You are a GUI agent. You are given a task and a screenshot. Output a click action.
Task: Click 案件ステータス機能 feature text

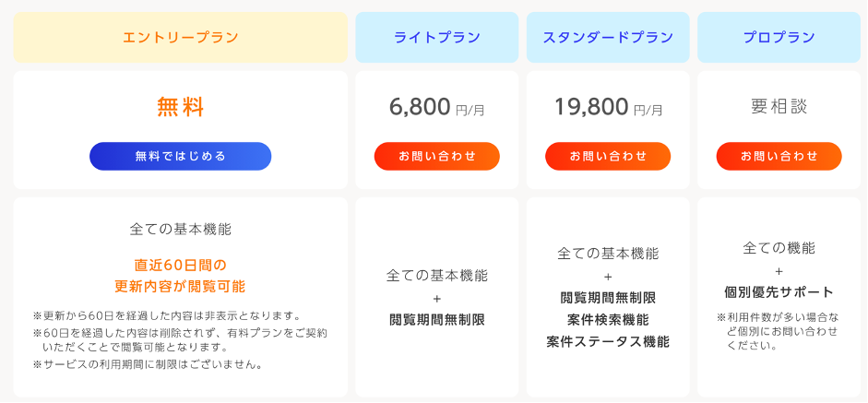[608, 341]
